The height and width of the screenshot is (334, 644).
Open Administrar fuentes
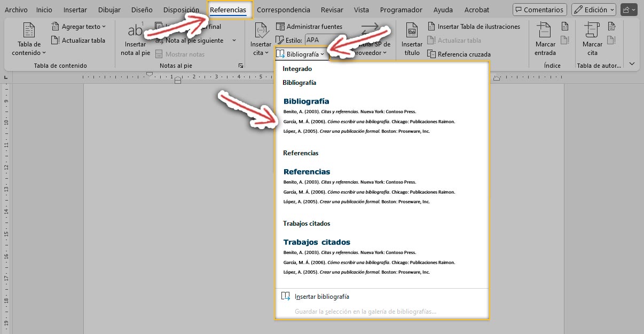309,27
